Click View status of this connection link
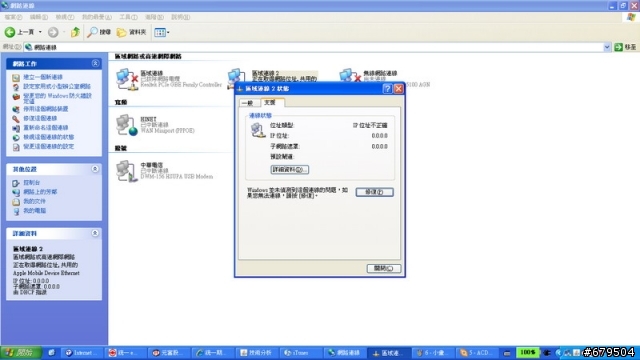Image resolution: width=640 pixels, height=360 pixels. pyautogui.click(x=48, y=137)
